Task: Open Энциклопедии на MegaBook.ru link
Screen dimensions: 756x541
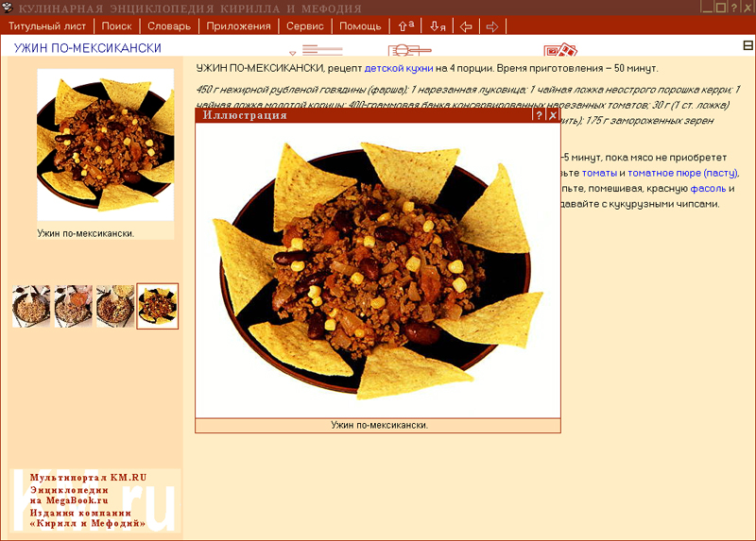Action: point(69,496)
